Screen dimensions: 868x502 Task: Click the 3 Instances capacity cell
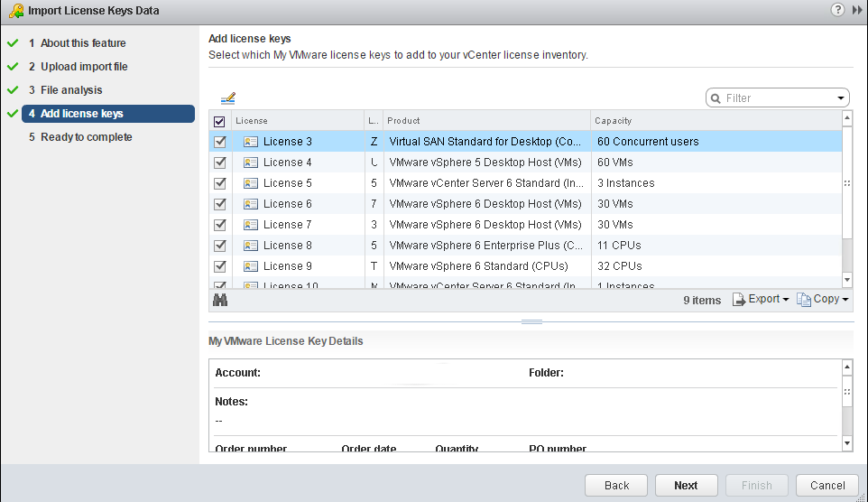[x=716, y=183]
